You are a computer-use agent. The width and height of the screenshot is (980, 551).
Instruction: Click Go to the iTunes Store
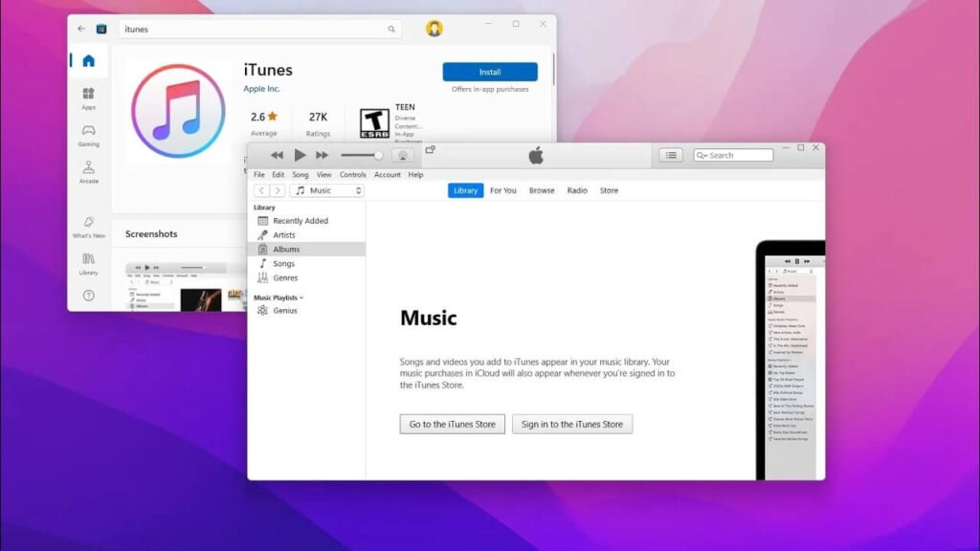[452, 424]
